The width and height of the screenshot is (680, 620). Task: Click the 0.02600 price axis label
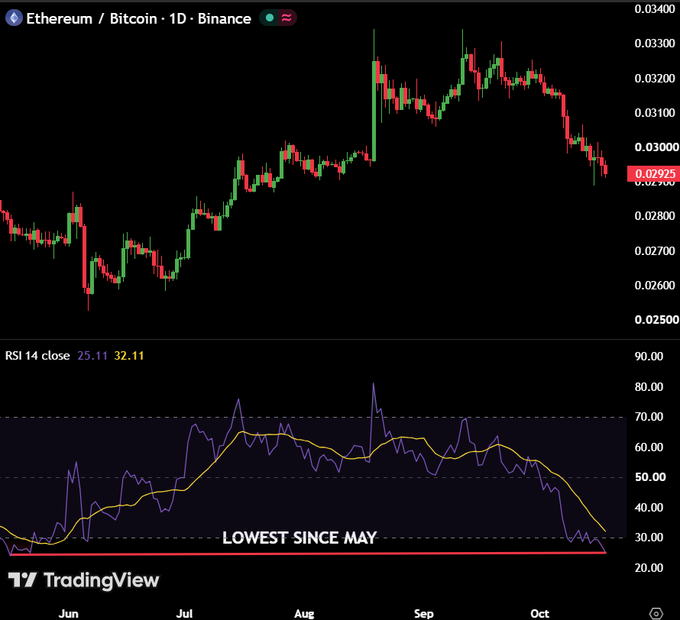[x=655, y=285]
